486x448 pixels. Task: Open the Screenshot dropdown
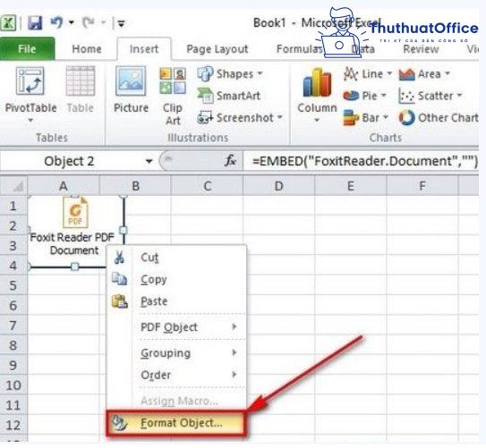point(280,117)
